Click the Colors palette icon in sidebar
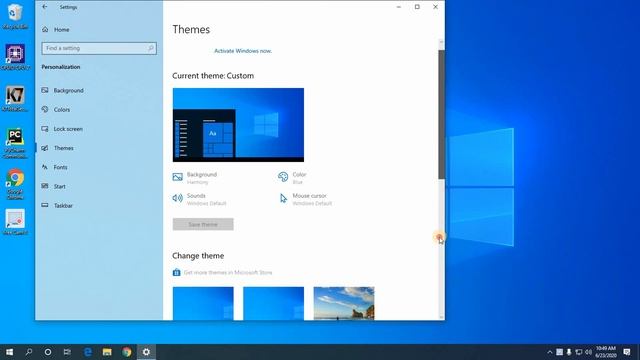This screenshot has height=360, width=640. pos(45,109)
